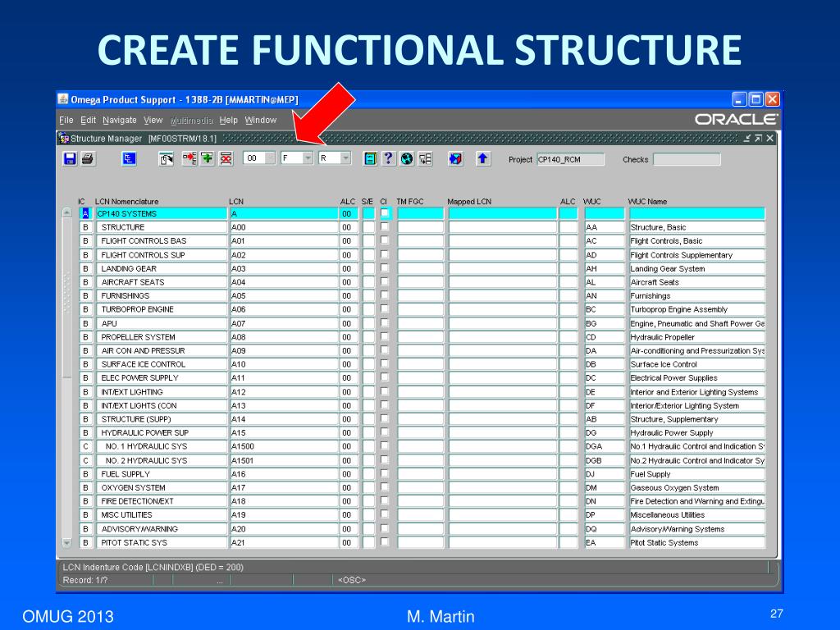Maximize the Structure Manager inner window
Image resolution: width=840 pixels, height=630 pixels.
(x=758, y=138)
